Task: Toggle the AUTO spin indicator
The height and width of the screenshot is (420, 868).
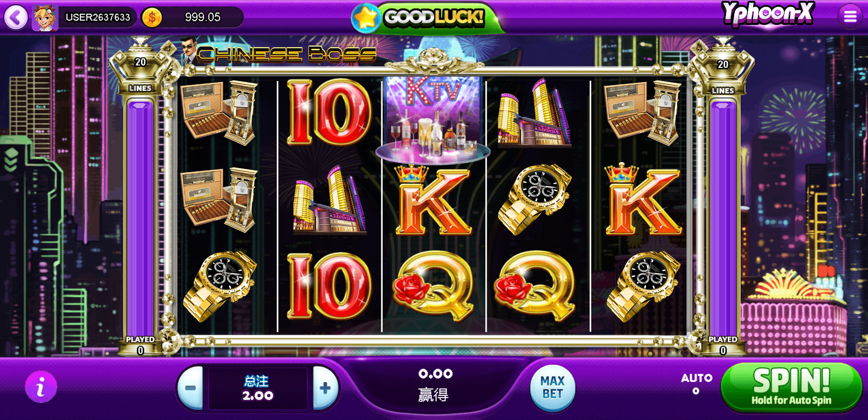Action: coord(696,383)
